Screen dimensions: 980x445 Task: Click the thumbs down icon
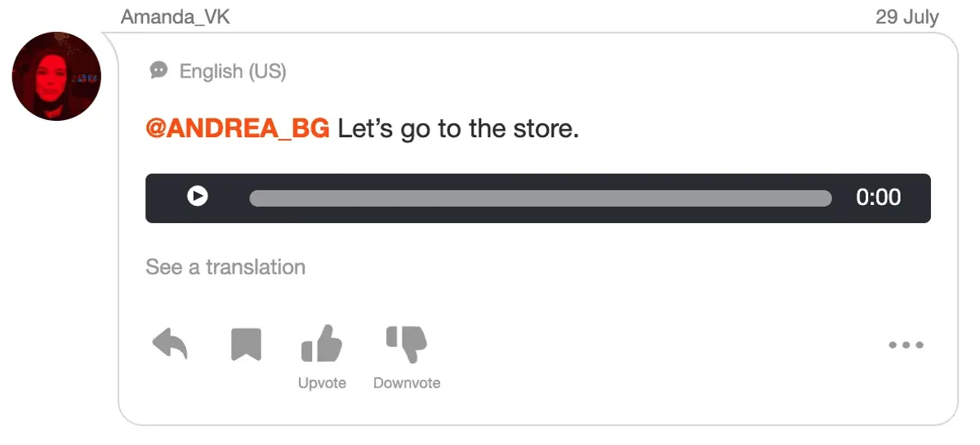tap(407, 344)
